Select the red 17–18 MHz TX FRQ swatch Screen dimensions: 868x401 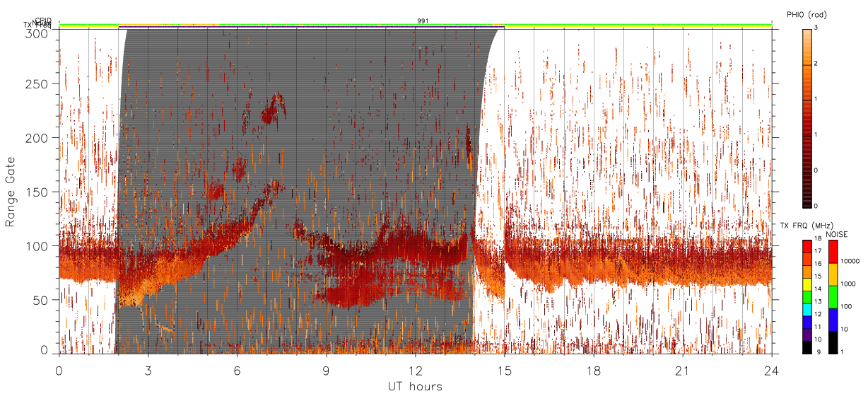click(807, 247)
